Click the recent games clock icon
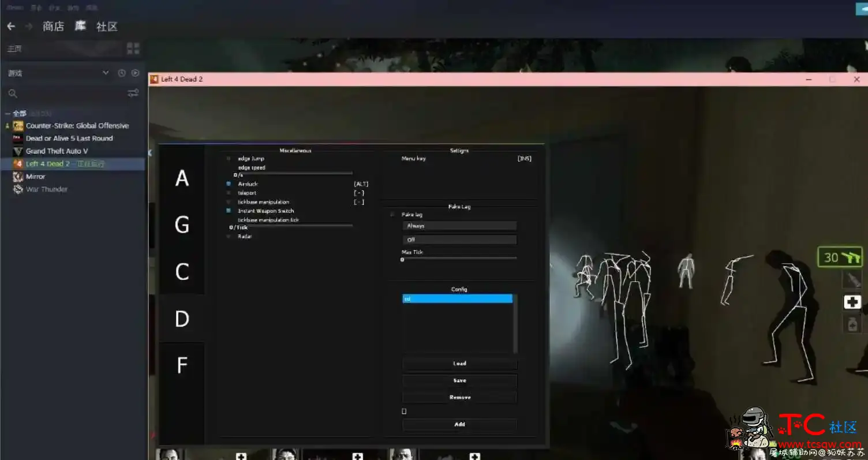The height and width of the screenshot is (460, 868). click(122, 73)
